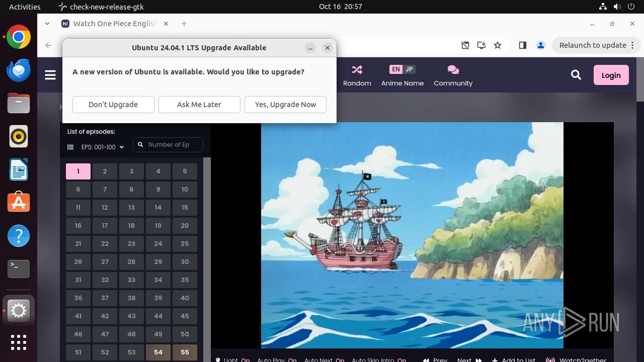The width and height of the screenshot is (644, 362).
Task: Open the network status icon in top bar
Action: [603, 7]
